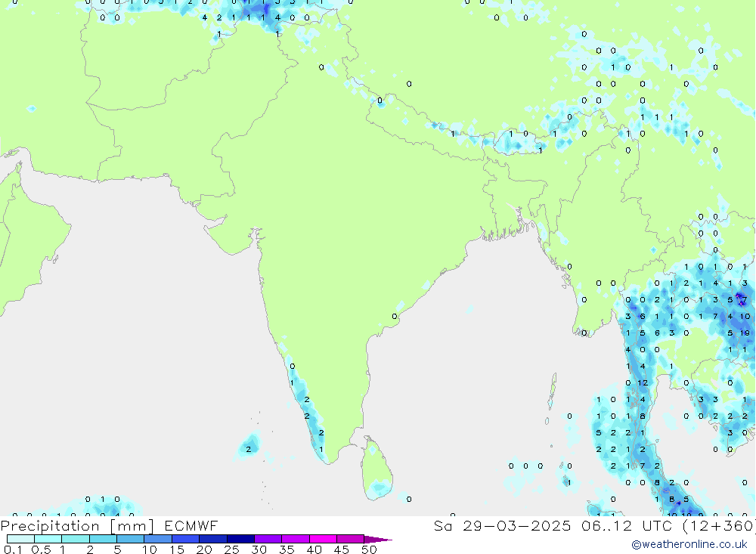Click the ECMWF model label
This screenshot has width=756, height=554.
point(191,525)
